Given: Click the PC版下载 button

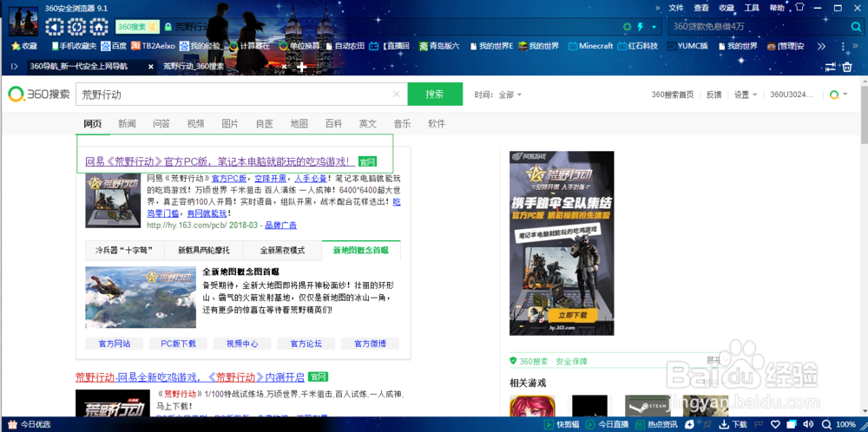Looking at the screenshot, I should 178,344.
